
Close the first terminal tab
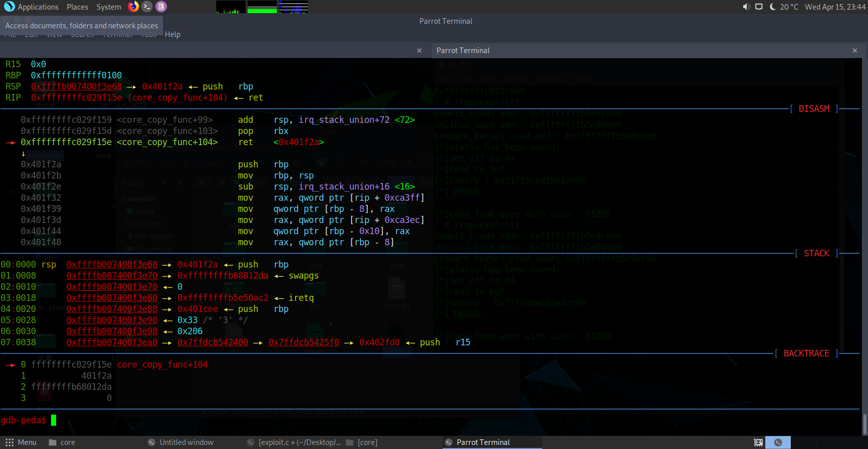click(419, 51)
